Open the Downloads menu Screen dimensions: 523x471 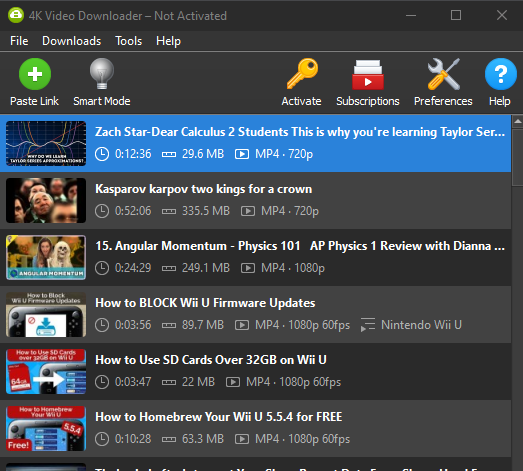pos(71,41)
